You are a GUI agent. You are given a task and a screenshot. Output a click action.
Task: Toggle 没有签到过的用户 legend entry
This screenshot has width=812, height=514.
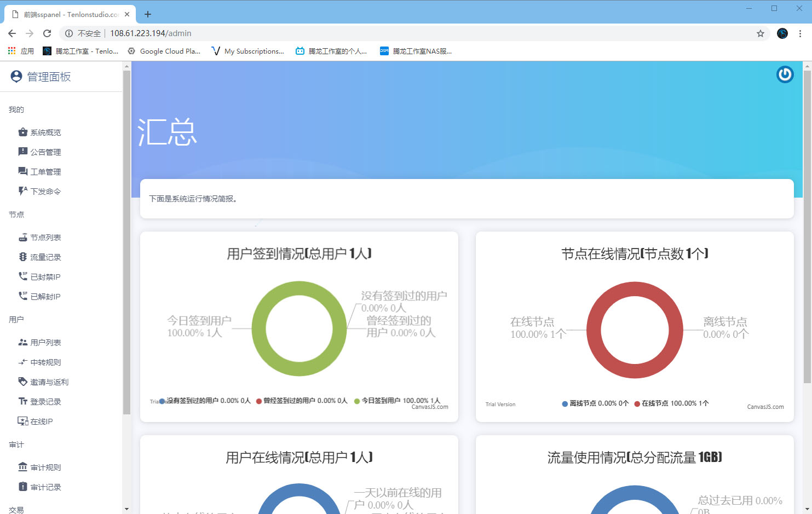(x=205, y=401)
